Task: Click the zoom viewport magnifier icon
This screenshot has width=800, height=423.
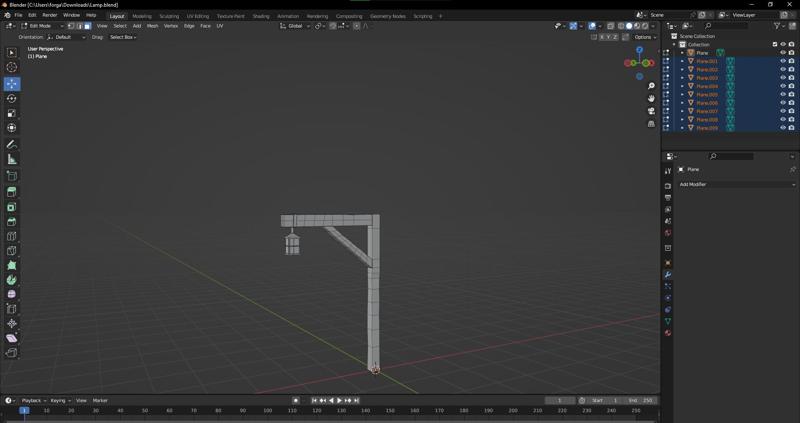Action: 651,86
